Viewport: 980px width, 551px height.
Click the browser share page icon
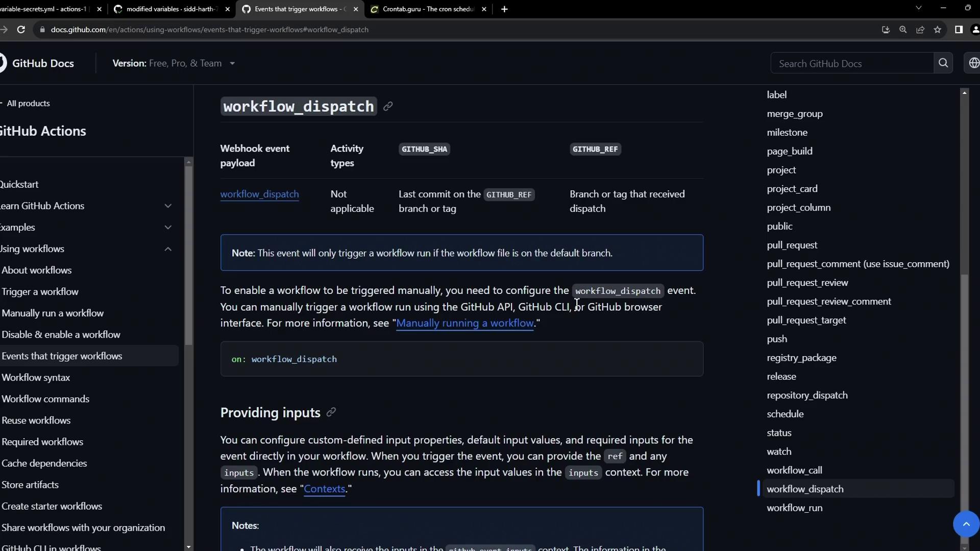point(920,30)
